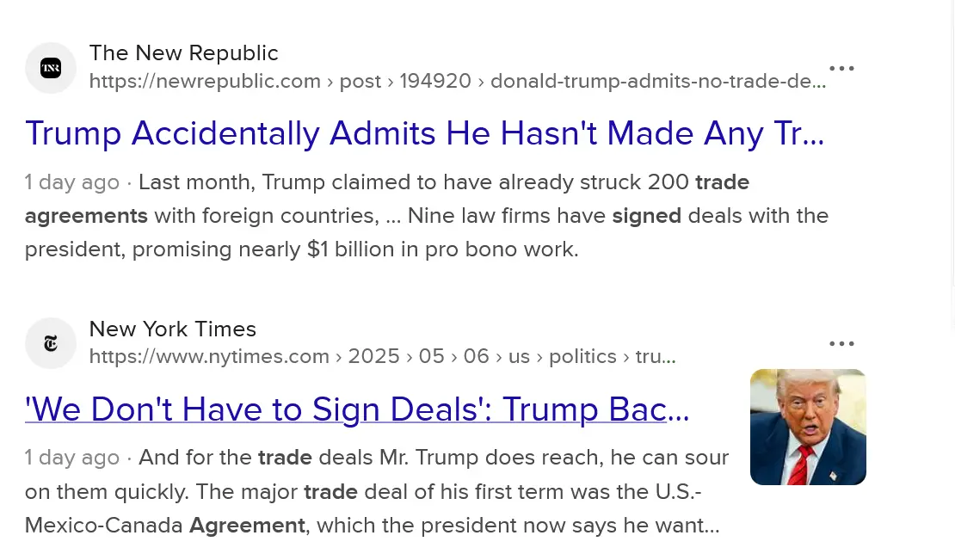Click '1 day ago' on New Republic result

point(71,182)
